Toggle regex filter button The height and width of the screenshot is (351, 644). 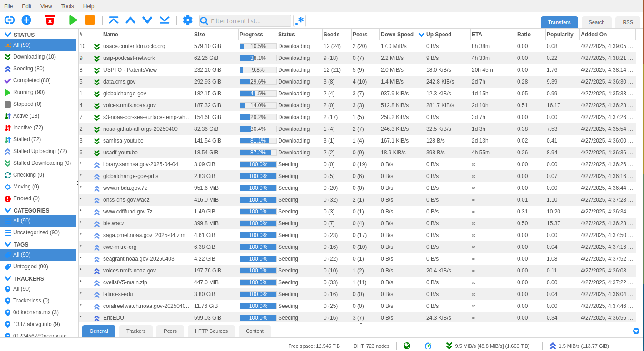click(300, 21)
